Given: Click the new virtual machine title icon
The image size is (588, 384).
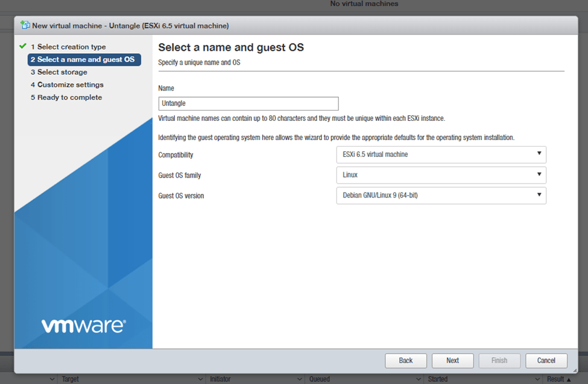Looking at the screenshot, I should click(25, 25).
